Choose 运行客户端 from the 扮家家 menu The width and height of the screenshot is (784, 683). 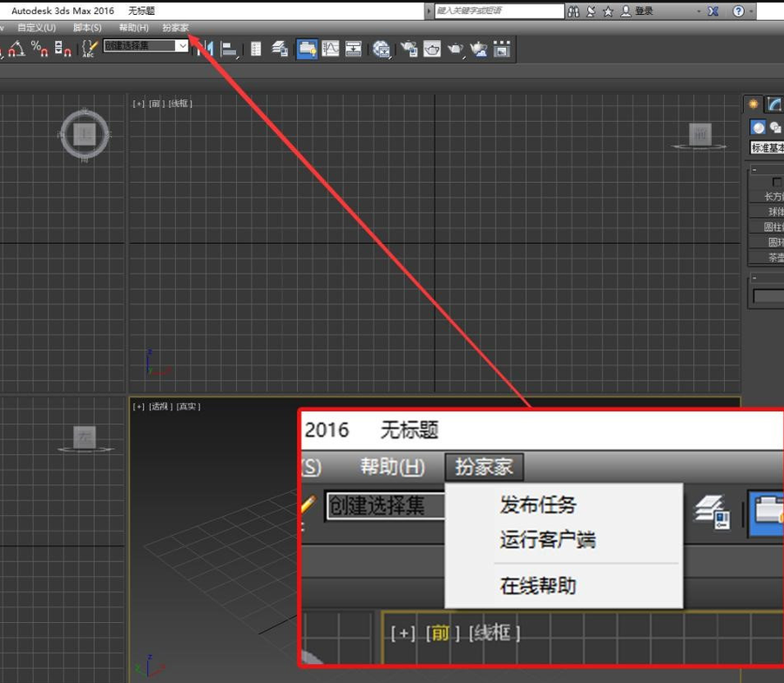tap(548, 540)
